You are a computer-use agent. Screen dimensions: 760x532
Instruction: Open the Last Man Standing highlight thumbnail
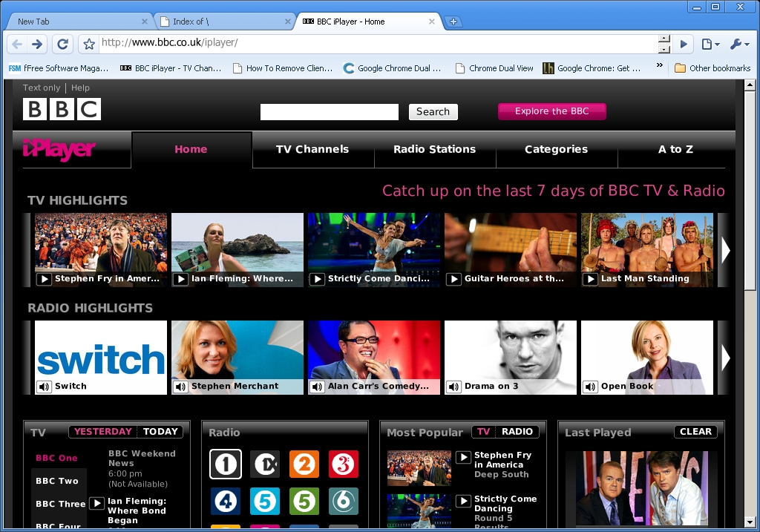(x=647, y=250)
